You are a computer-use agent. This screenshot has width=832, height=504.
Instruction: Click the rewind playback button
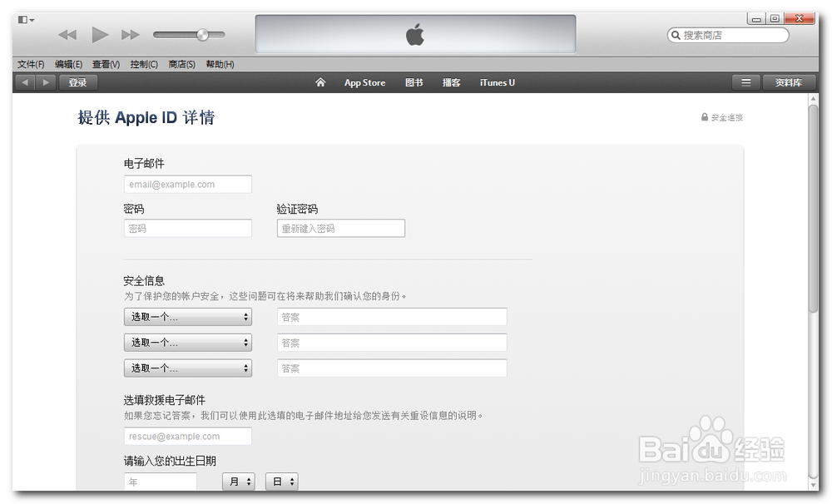[x=67, y=35]
